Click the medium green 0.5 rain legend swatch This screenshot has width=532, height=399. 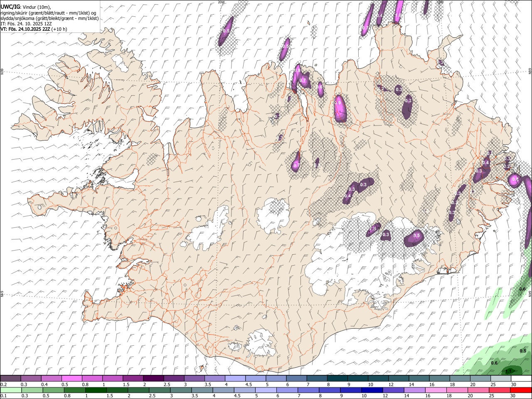tap(54, 390)
